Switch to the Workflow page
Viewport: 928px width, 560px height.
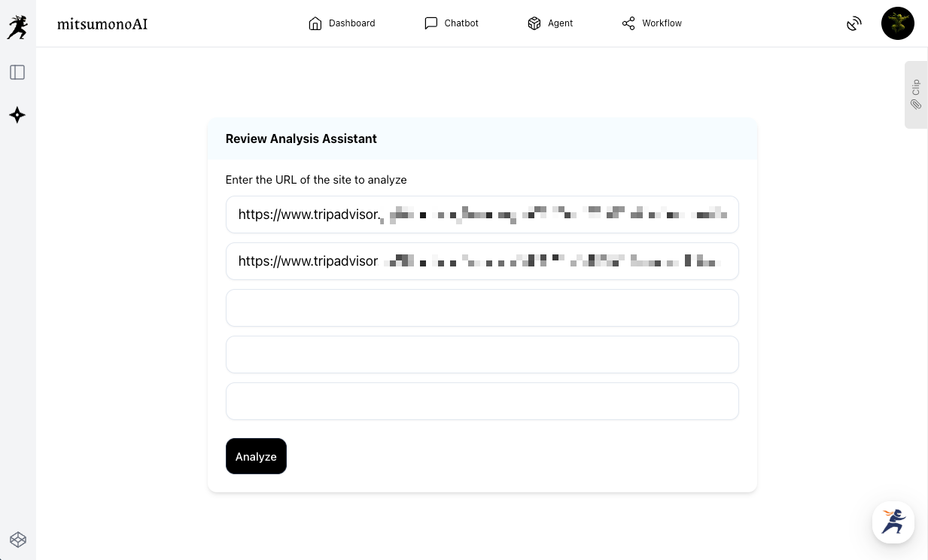[x=652, y=23]
